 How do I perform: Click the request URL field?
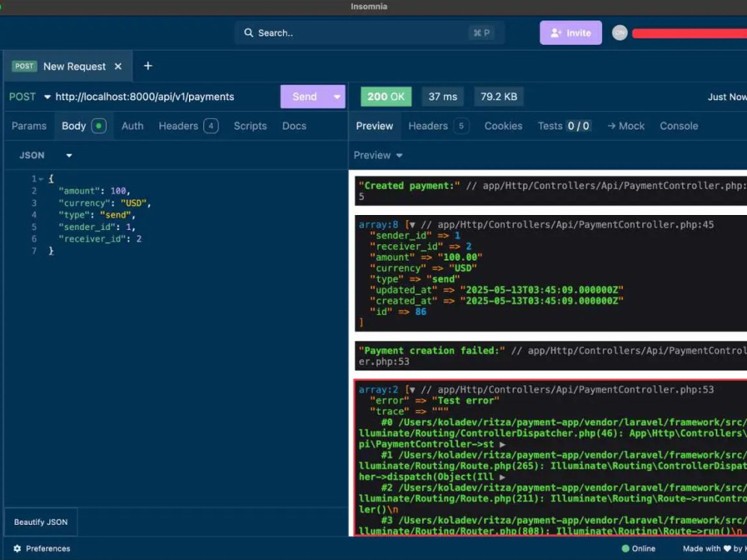click(145, 96)
